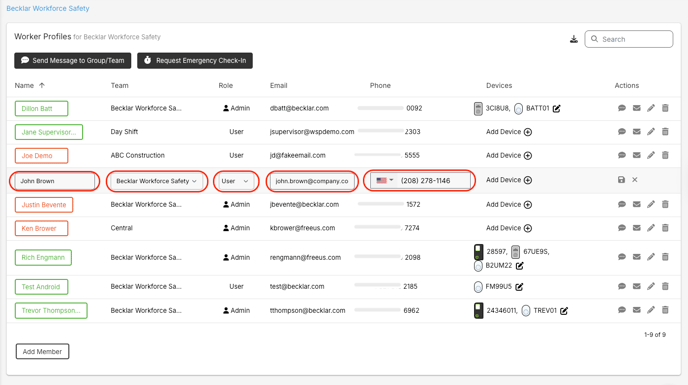Add a device for Joe Demo
The image size is (688, 385).
(x=509, y=155)
